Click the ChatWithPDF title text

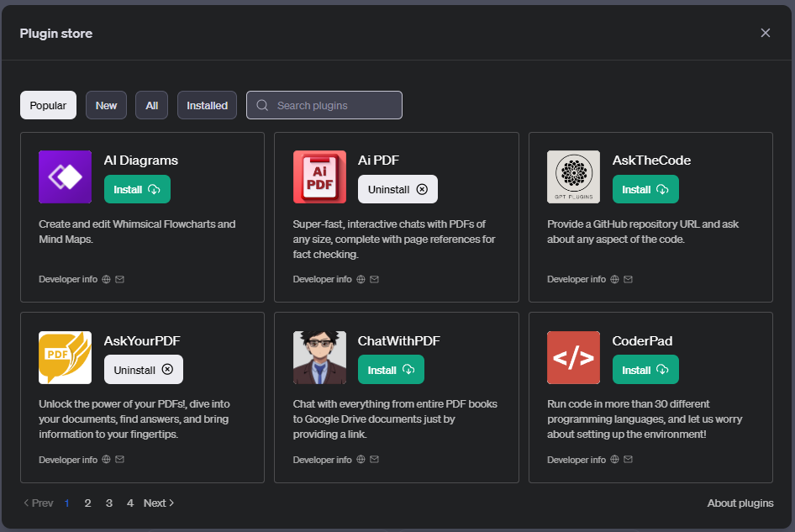click(x=399, y=341)
